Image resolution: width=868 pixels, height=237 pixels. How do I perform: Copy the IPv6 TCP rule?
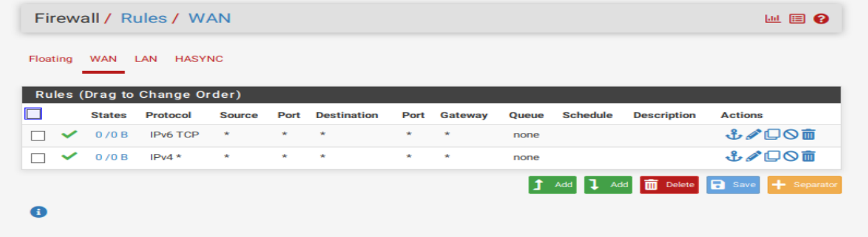[772, 135]
